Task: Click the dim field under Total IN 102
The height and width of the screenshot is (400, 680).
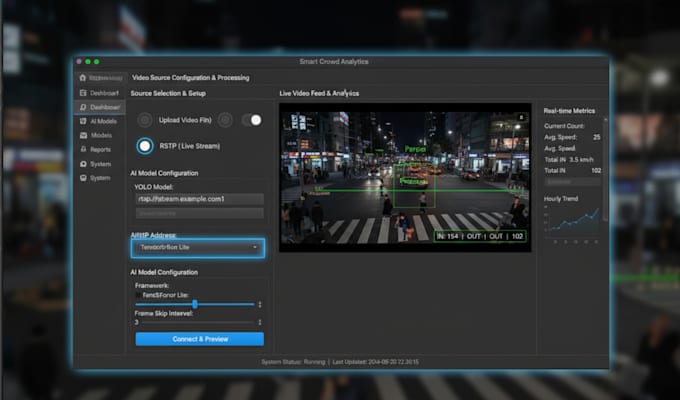Action: (x=572, y=182)
